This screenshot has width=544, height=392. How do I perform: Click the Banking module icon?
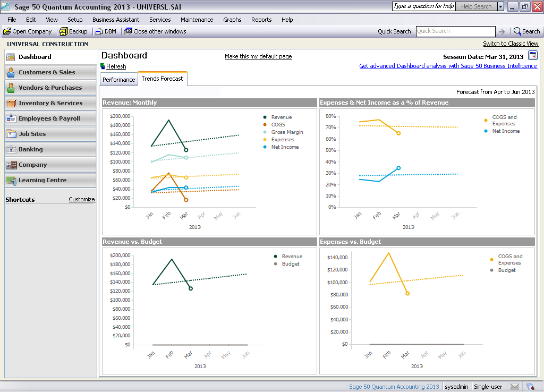click(x=11, y=149)
